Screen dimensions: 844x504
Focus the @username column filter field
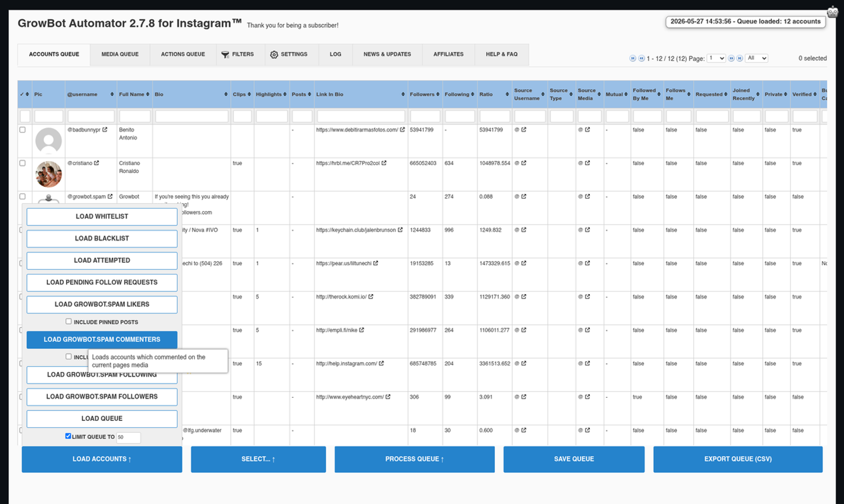click(91, 116)
